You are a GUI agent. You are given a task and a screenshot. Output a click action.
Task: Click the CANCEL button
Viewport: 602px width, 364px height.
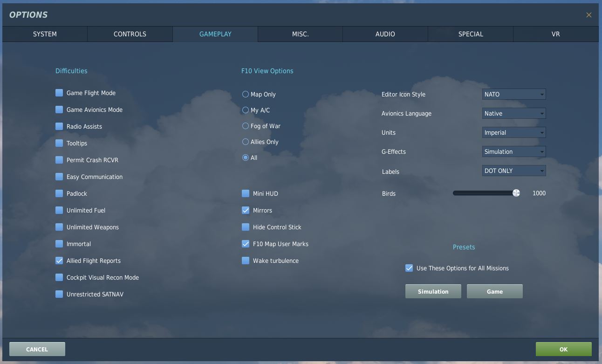pos(37,349)
